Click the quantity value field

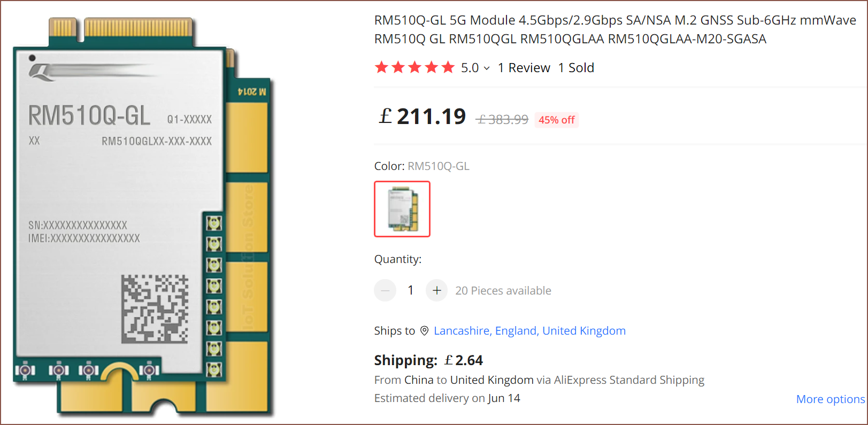pos(411,290)
